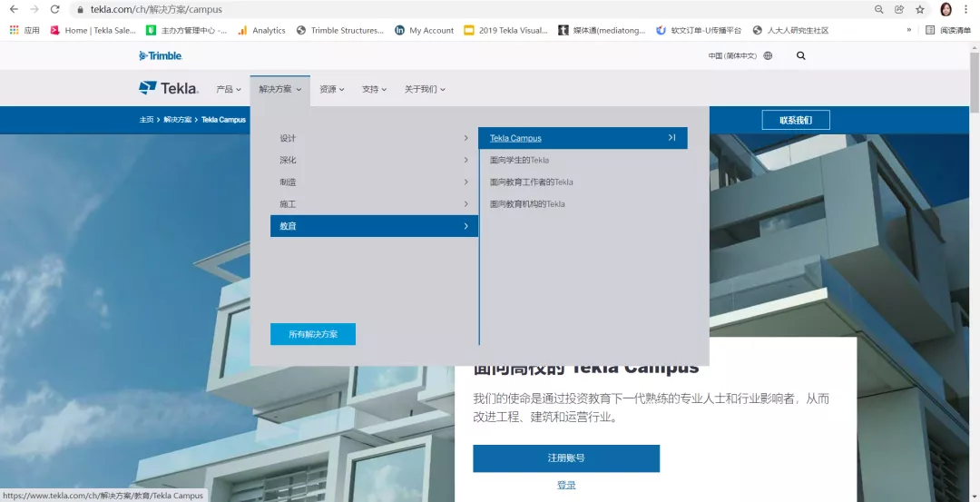Click the padlock site info icon
The height and width of the screenshot is (502, 980).
pyautogui.click(x=80, y=9)
